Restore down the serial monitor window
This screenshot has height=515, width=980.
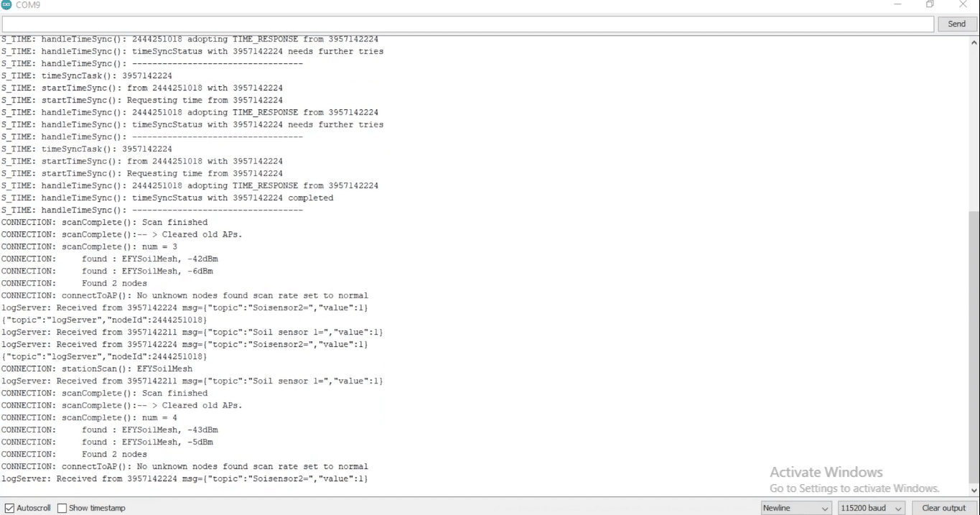coord(930,5)
